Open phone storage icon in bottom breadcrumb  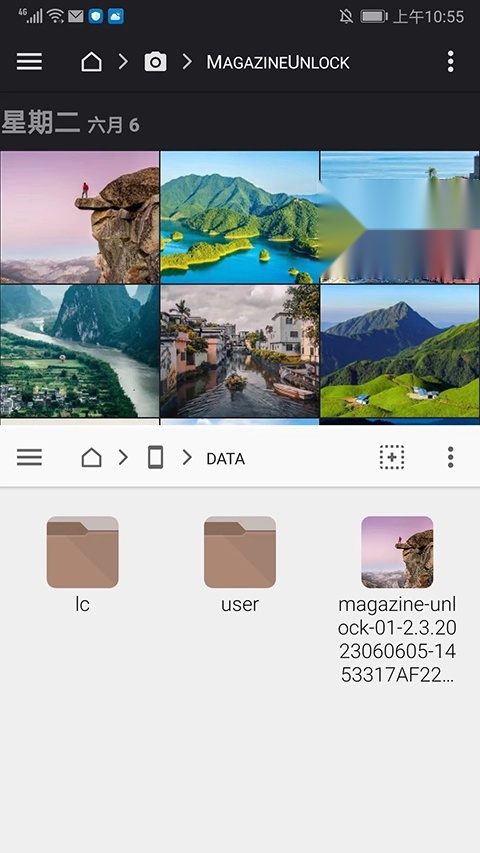155,458
